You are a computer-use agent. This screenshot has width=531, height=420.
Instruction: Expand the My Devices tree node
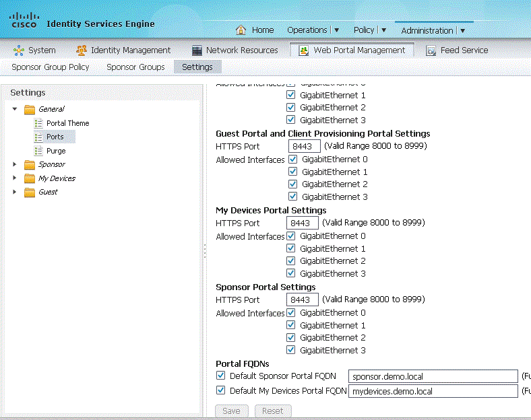coord(15,178)
